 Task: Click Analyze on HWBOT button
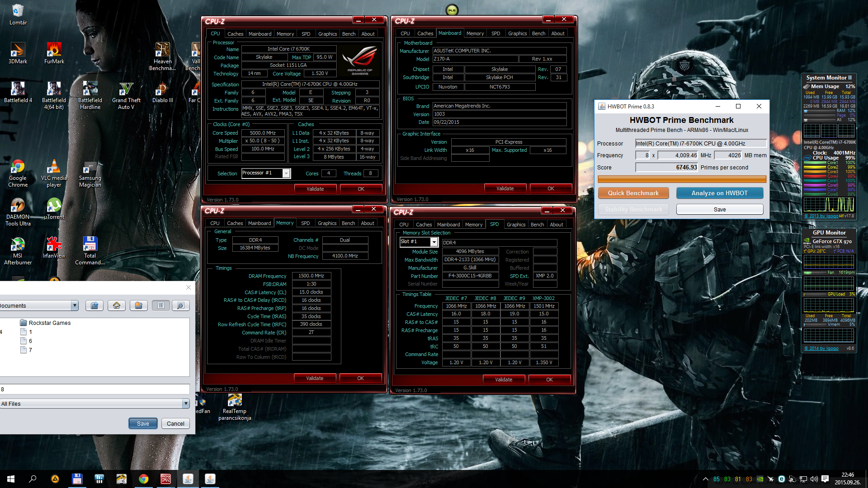click(x=719, y=193)
